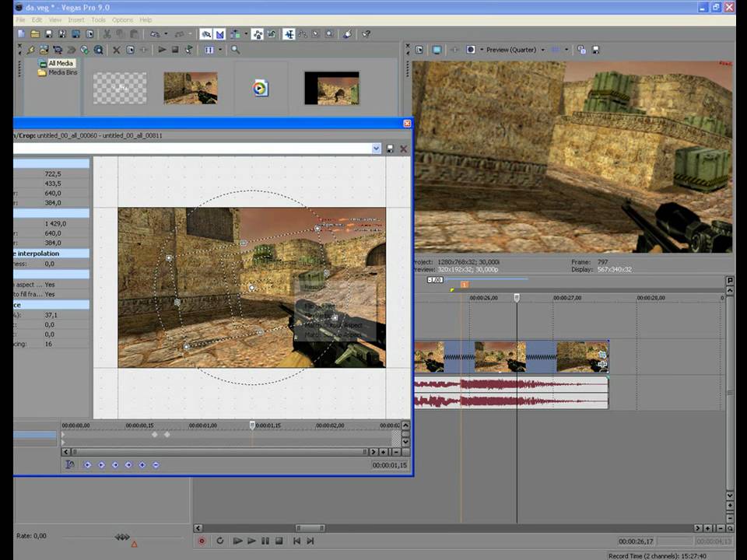Start media preview in Project Media toolbar
747x560 pixels.
162,50
